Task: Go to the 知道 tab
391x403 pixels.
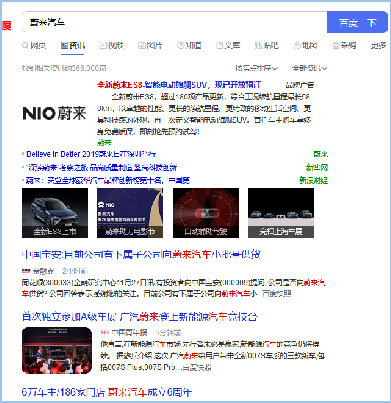Action: pos(189,45)
